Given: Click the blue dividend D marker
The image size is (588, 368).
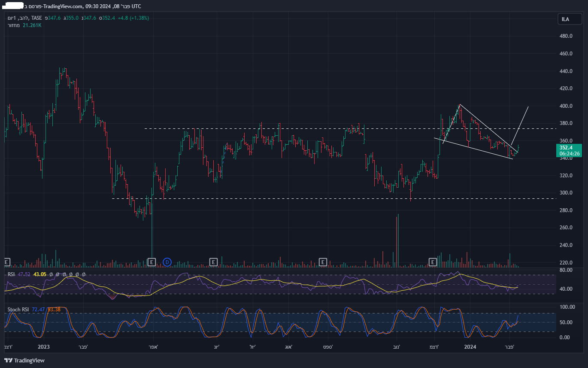Looking at the screenshot, I should (x=167, y=262).
